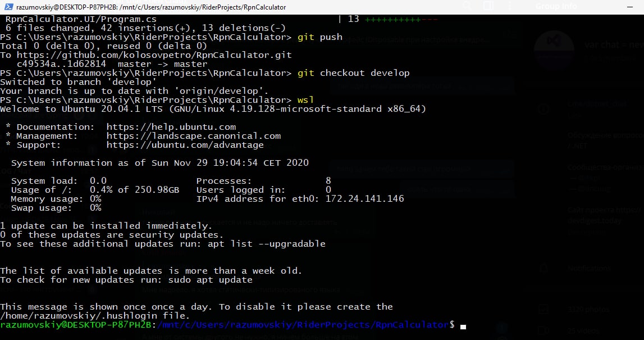
Task: Click the terminal app icon in title bar
Action: point(7,7)
